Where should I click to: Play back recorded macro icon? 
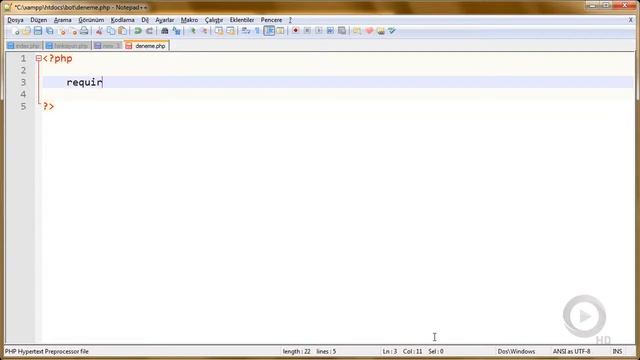pyautogui.click(x=318, y=31)
